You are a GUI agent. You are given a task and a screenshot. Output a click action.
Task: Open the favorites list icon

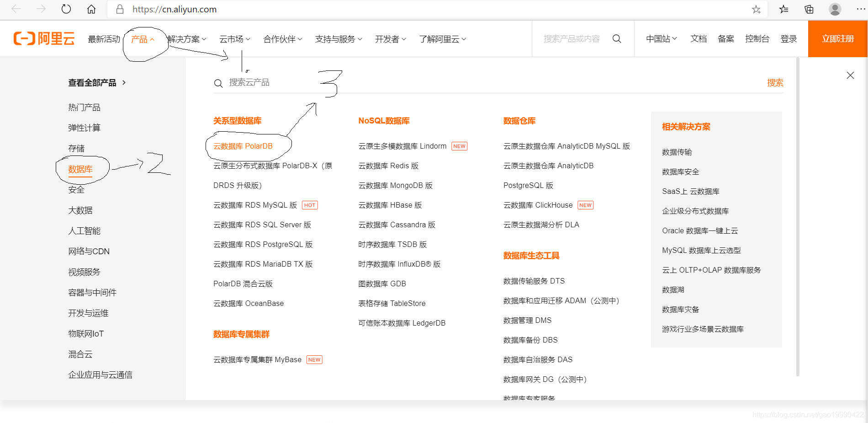784,9
